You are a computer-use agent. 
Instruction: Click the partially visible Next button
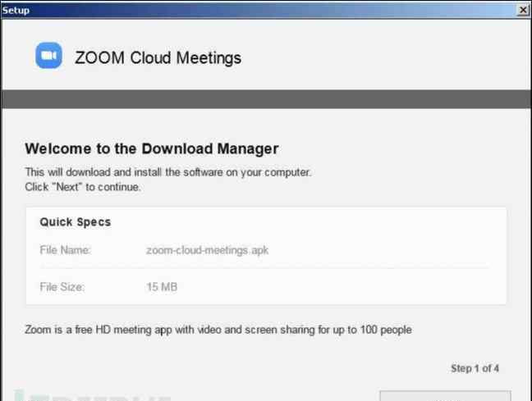pyautogui.click(x=445, y=396)
